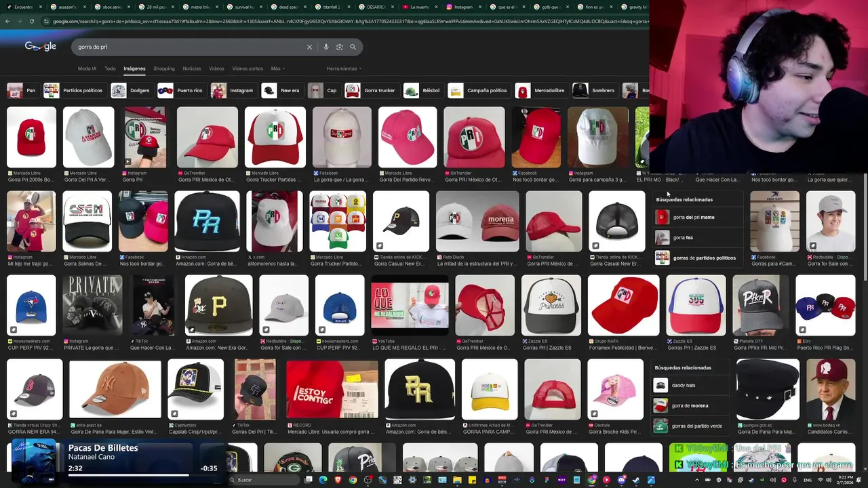Open related search 'gorras del partido verde'
This screenshot has height=488, width=868.
(x=690, y=426)
